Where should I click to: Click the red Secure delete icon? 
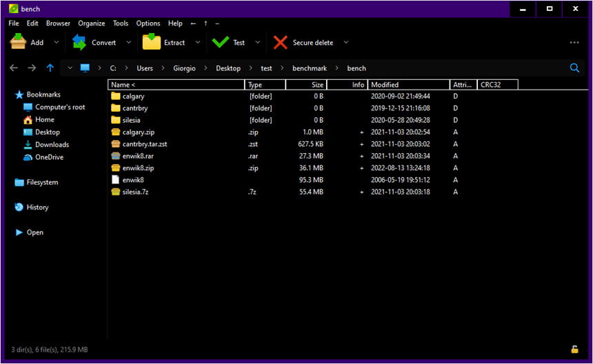(x=280, y=42)
